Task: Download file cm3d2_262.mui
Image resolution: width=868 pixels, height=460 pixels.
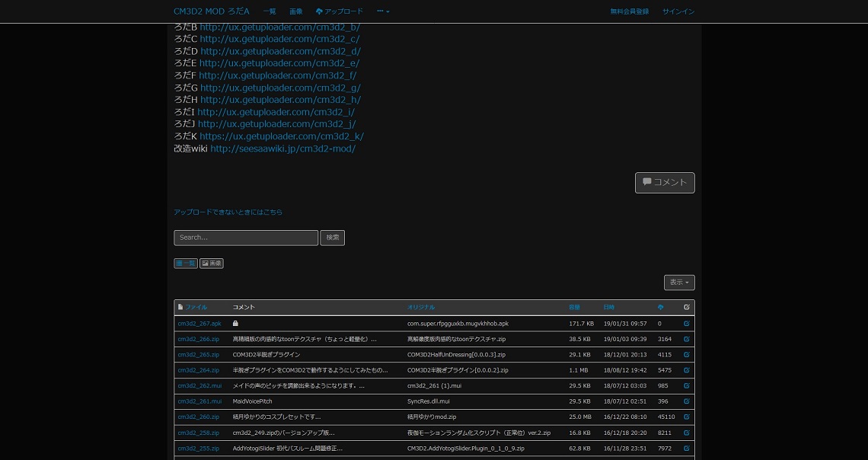Action: (199, 385)
